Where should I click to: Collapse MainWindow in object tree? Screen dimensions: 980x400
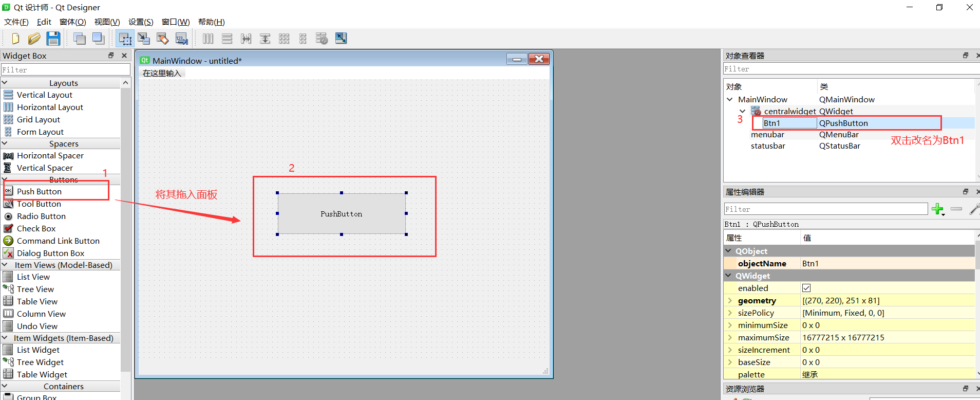point(730,99)
